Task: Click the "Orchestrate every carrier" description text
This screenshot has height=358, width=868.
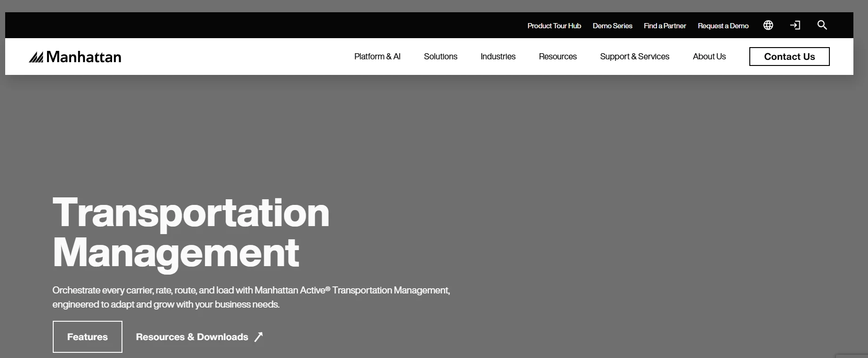Action: [x=251, y=297]
